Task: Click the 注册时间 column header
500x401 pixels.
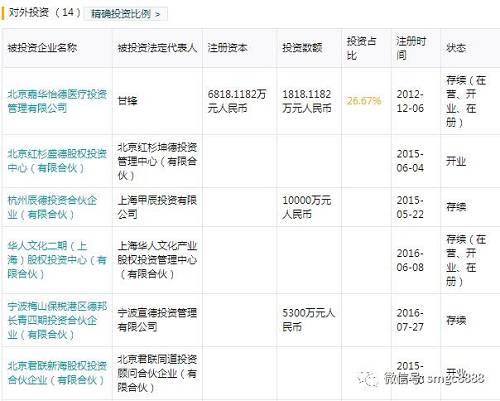Action: [x=411, y=48]
